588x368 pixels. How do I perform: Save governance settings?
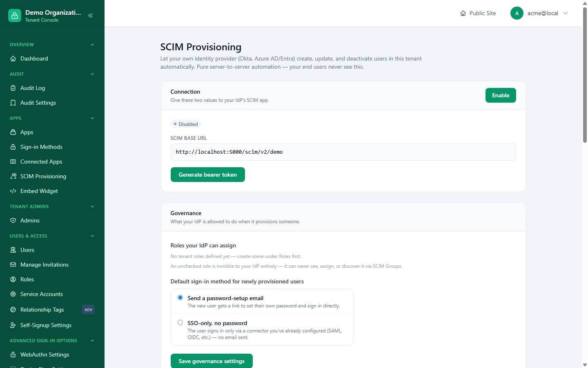212,361
